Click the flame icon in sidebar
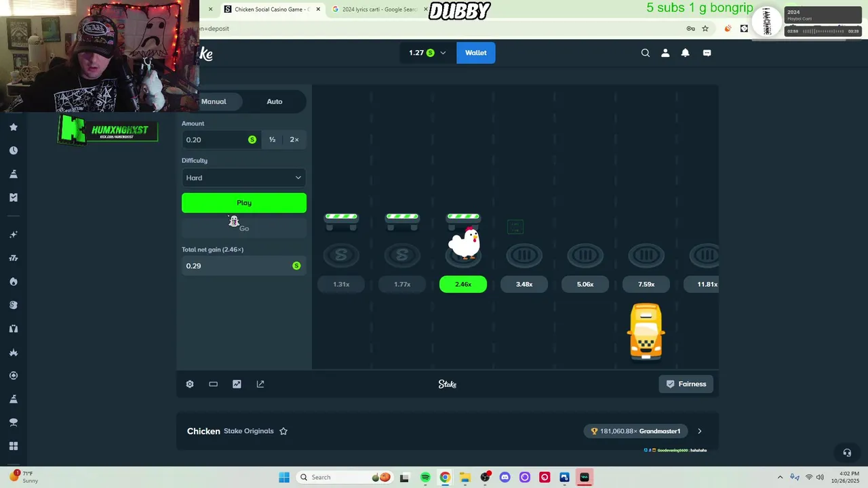This screenshot has height=488, width=868. (13, 281)
